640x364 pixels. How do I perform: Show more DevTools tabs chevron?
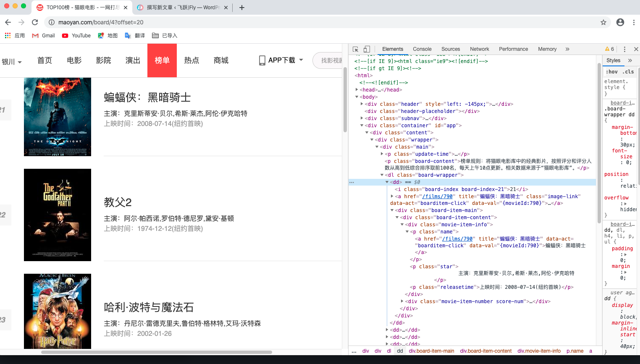(x=567, y=49)
